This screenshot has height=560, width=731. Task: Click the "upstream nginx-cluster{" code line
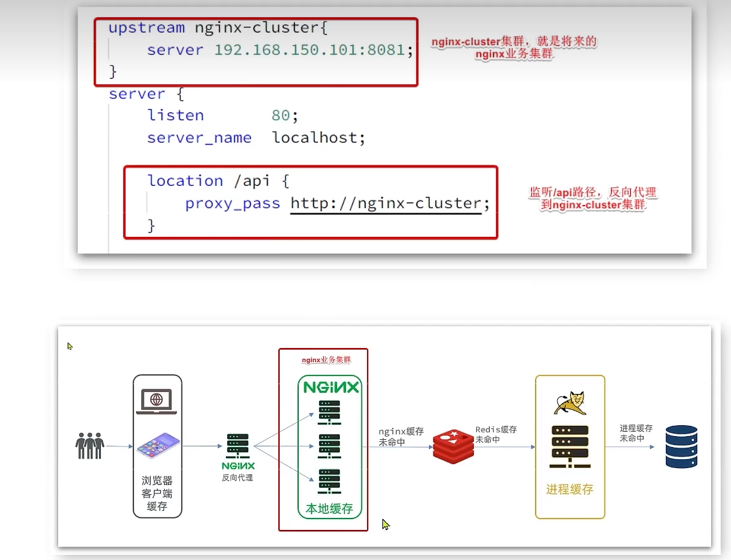(x=218, y=27)
